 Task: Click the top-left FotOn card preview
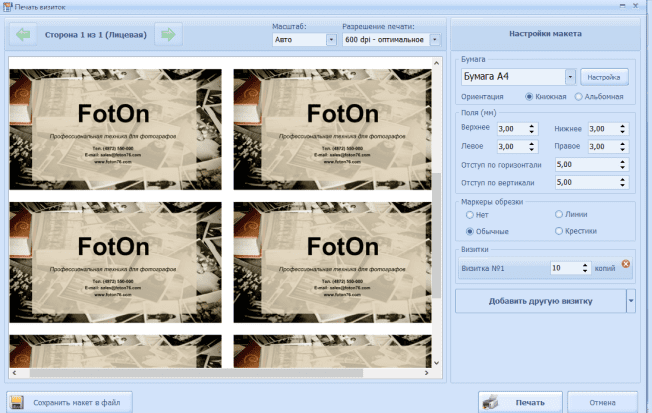tap(116, 129)
